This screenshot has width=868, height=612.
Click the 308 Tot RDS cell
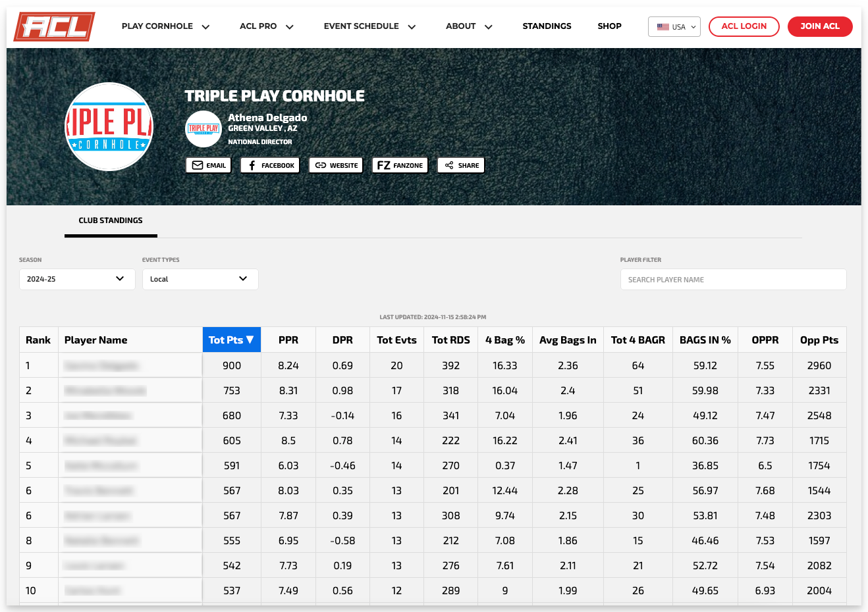click(x=451, y=516)
